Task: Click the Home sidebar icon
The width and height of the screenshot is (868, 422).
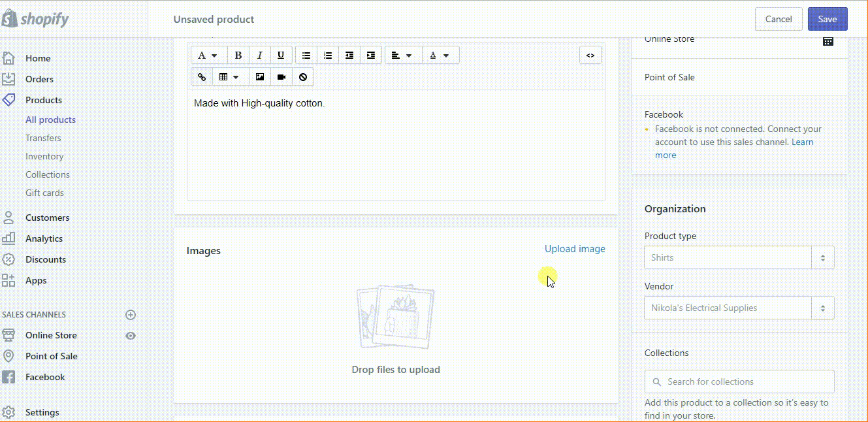Action: (8, 58)
